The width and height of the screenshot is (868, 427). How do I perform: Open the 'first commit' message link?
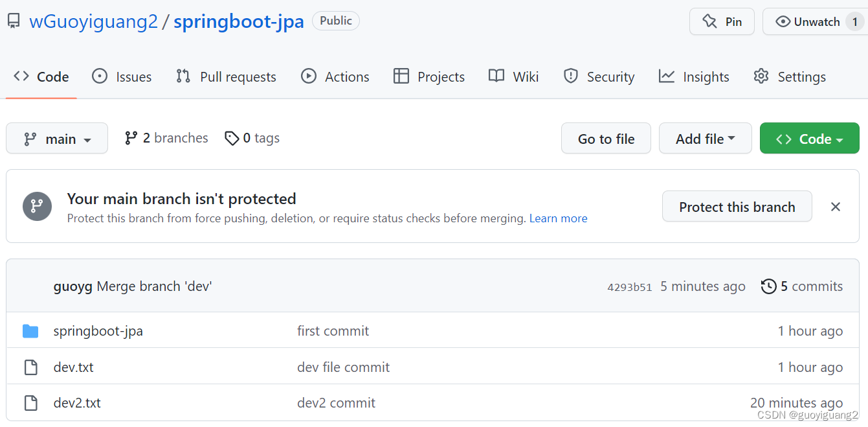point(333,331)
